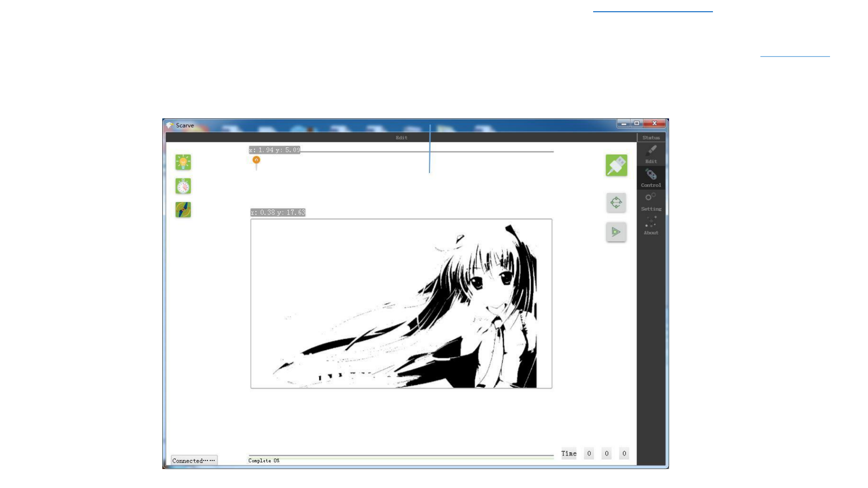This screenshot has height=488, width=868.
Task: Open the About sidebar tab
Action: [651, 225]
